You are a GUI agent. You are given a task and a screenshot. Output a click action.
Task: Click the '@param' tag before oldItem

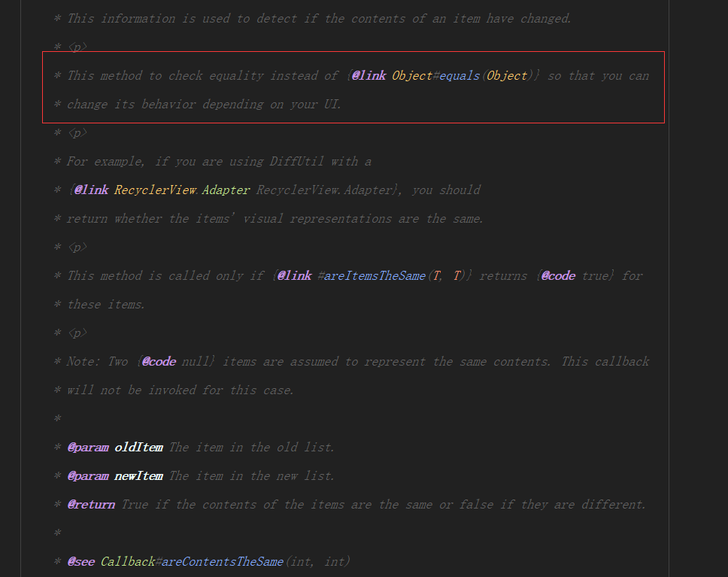tap(88, 448)
